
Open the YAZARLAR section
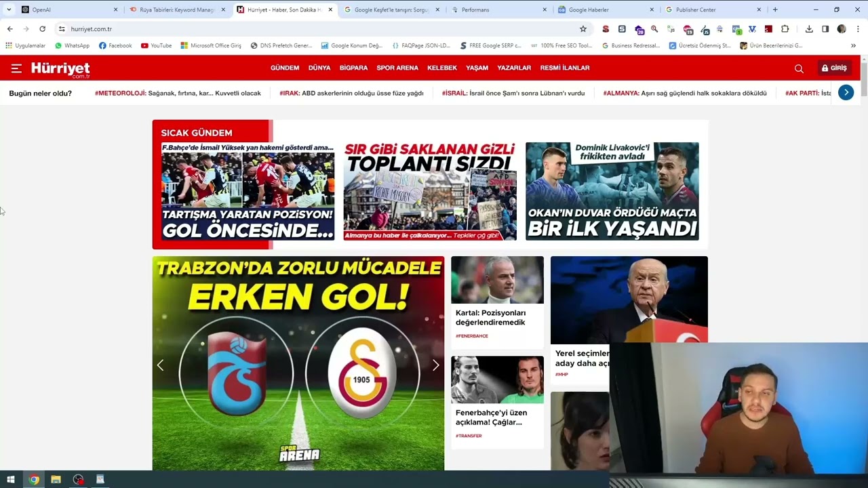click(514, 68)
